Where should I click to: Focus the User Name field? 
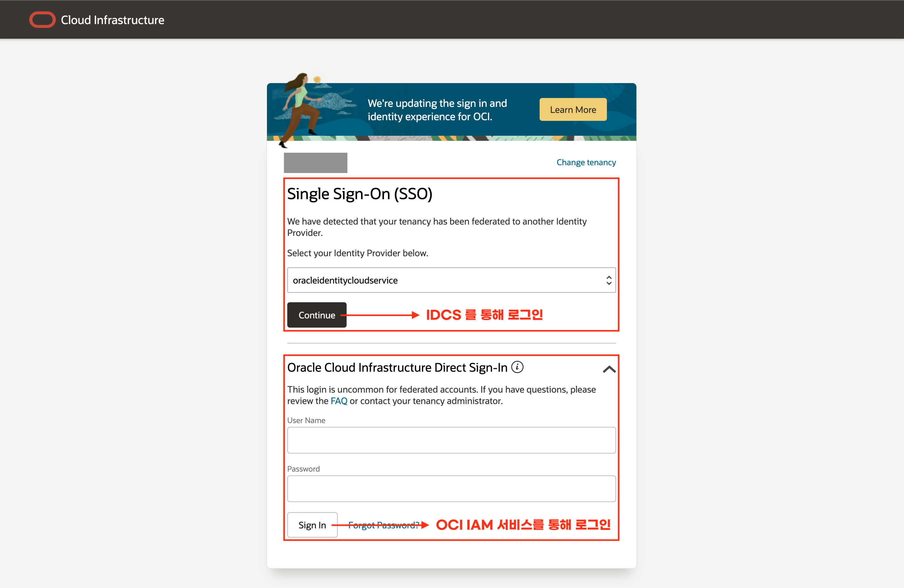451,440
